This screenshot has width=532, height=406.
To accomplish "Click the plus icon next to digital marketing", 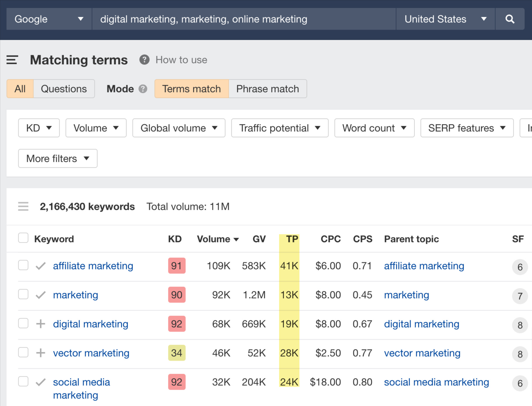I will (40, 323).
